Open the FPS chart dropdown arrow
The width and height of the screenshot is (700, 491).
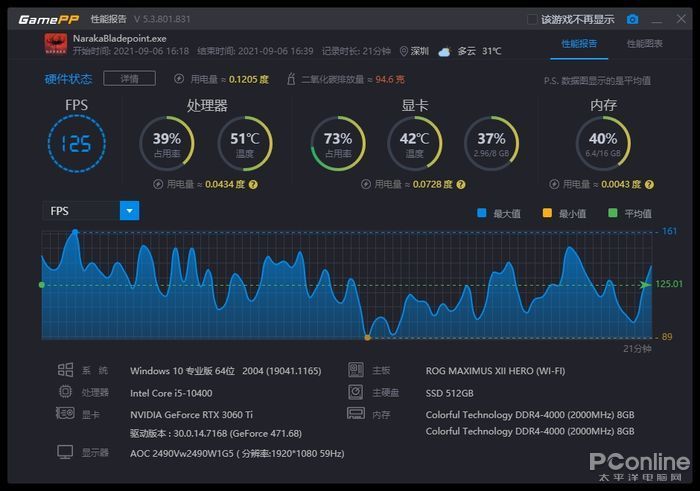click(129, 211)
